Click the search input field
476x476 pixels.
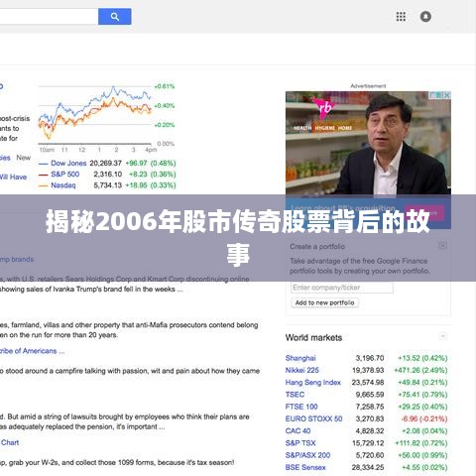click(49, 17)
